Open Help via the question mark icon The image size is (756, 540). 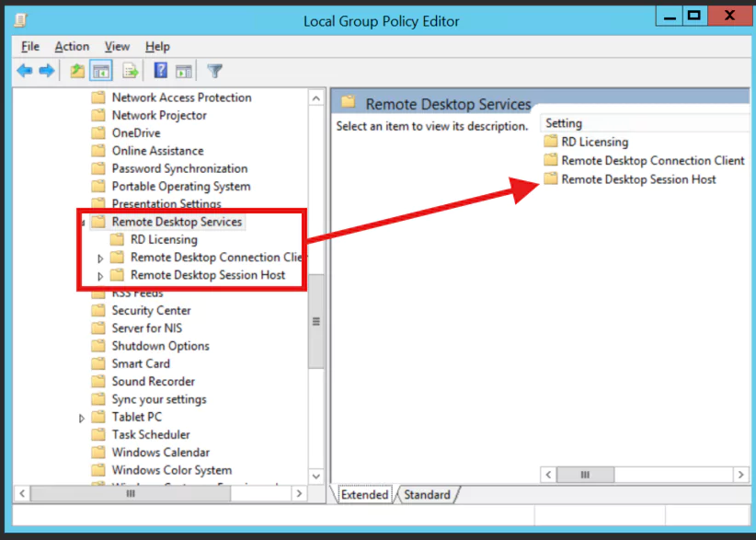click(161, 71)
